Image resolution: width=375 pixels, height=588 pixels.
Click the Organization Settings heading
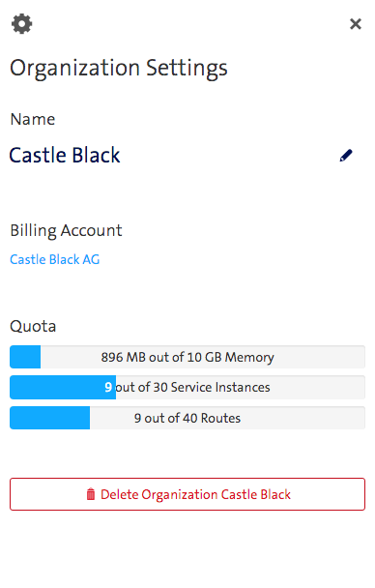point(119,69)
